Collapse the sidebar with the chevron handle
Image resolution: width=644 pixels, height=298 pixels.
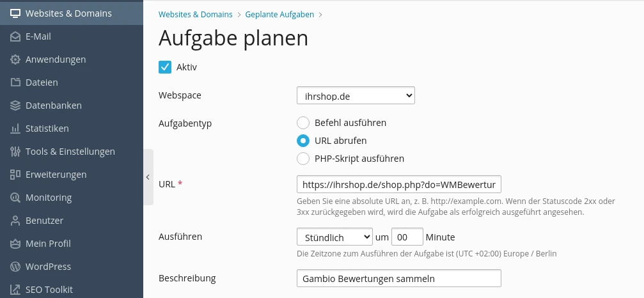(148, 177)
